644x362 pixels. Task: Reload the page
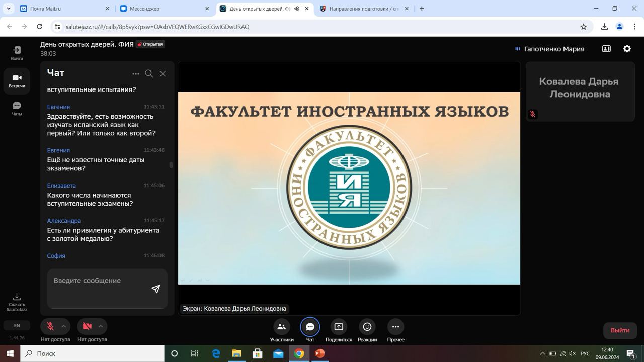[x=39, y=27]
